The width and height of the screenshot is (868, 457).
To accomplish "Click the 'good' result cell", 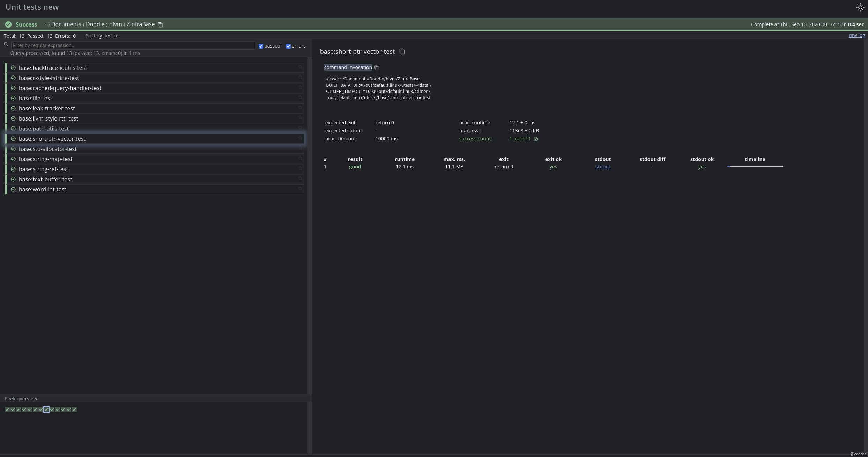I will [x=355, y=167].
